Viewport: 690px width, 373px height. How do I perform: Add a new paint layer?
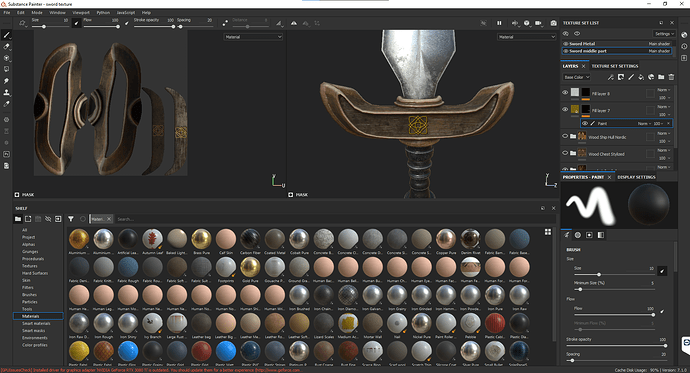[631, 77]
